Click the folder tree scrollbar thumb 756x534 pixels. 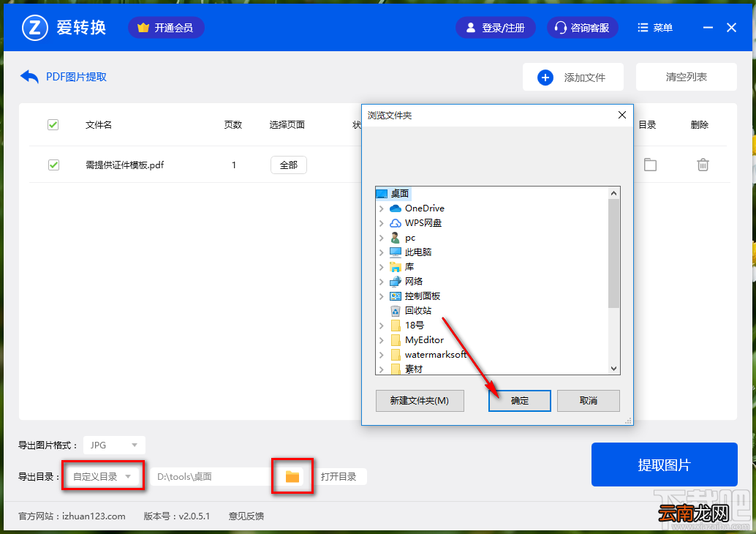(613, 253)
